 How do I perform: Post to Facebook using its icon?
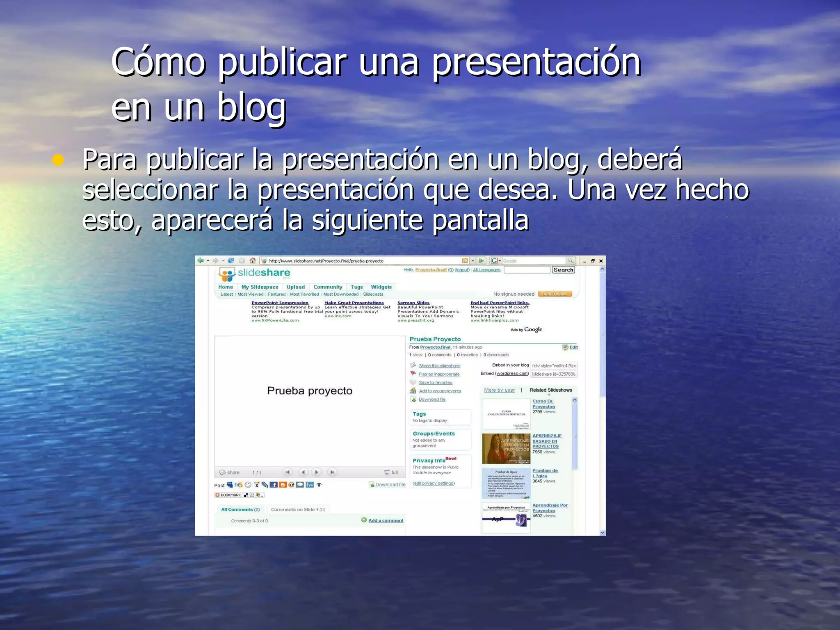click(x=274, y=485)
